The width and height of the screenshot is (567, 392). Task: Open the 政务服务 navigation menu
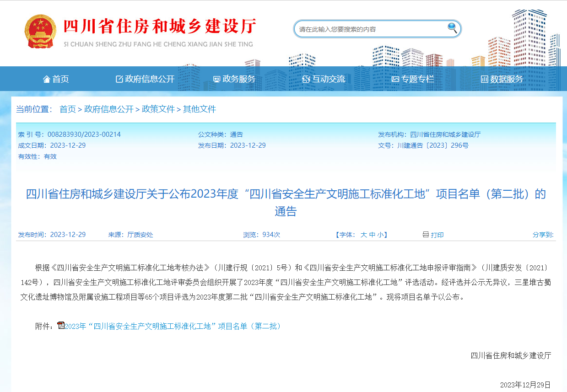(x=239, y=79)
